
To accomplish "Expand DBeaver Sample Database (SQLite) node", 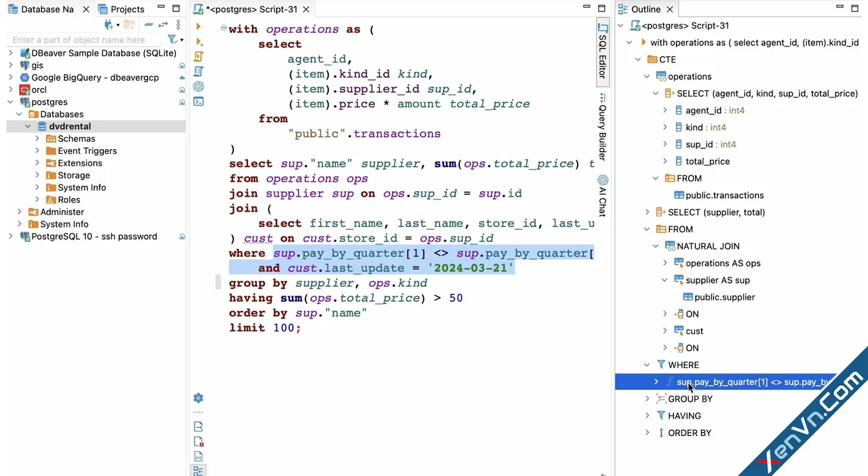I will pyautogui.click(x=10, y=53).
